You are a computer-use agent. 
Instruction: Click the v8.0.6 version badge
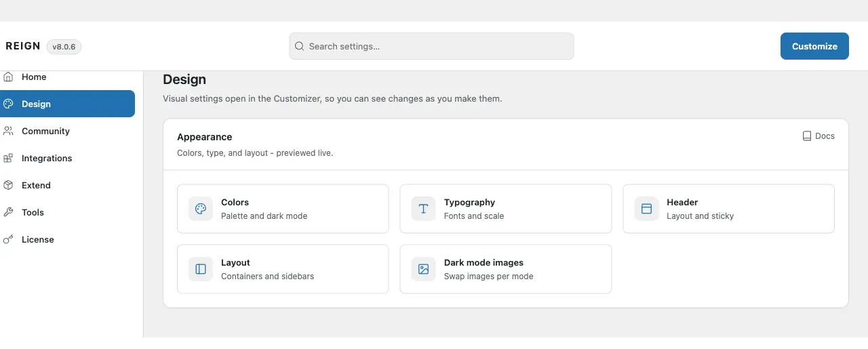64,47
